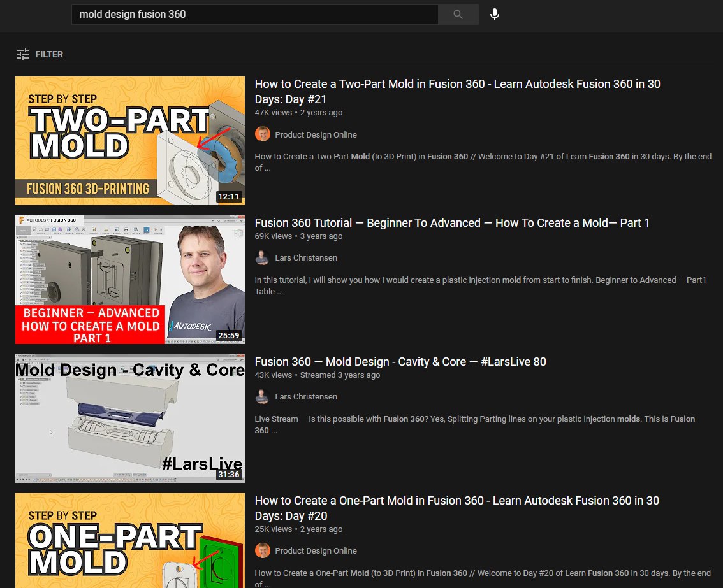Open Two-Part Mold video thumbnail
This screenshot has width=723, height=588.
click(x=130, y=141)
